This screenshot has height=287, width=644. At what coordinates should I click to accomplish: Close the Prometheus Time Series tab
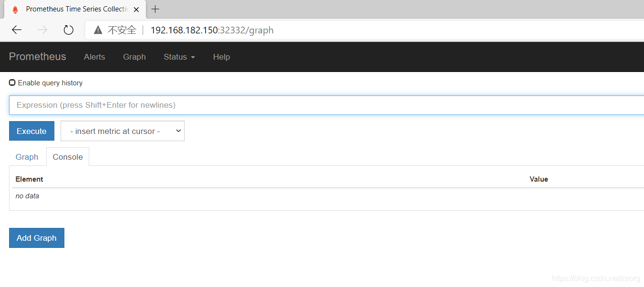click(136, 9)
